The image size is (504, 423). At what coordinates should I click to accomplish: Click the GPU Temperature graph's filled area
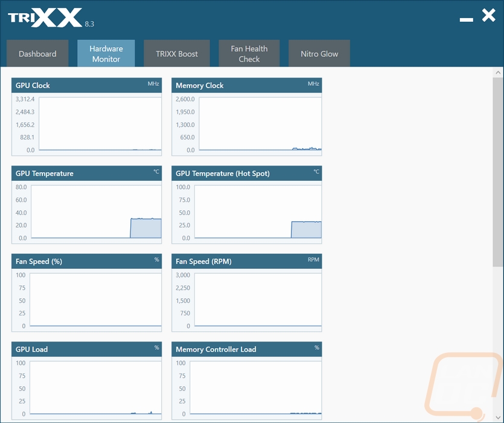[x=145, y=228]
